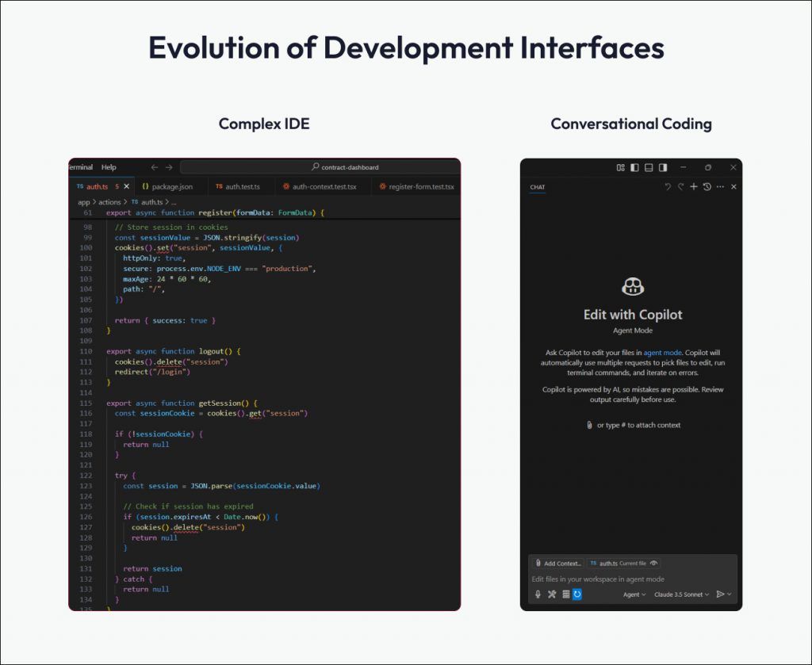The image size is (812, 665).
Task: Click line number 110
Action: (x=86, y=351)
